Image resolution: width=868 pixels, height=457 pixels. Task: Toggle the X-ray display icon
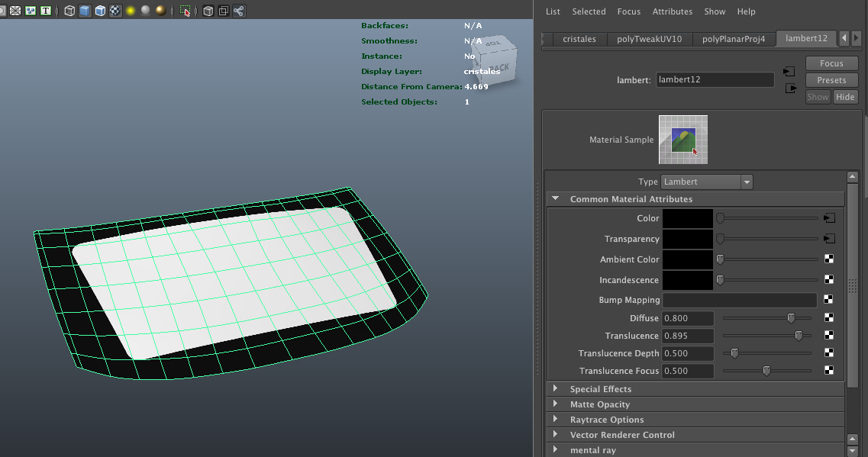tap(208, 11)
